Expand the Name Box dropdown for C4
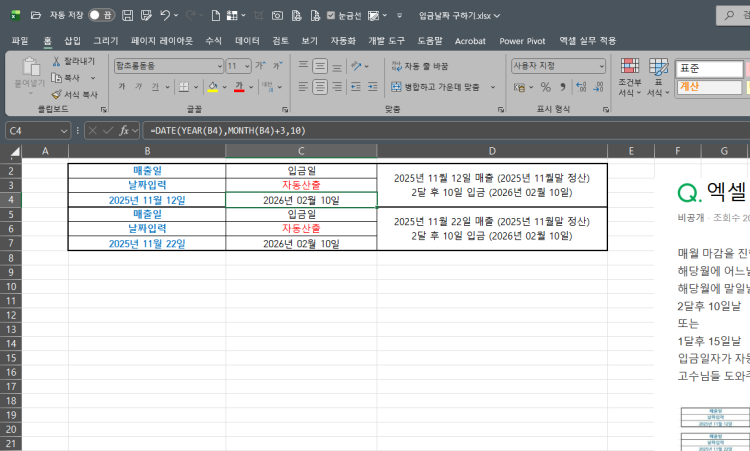Image resolution: width=750 pixels, height=451 pixels. coord(64,131)
